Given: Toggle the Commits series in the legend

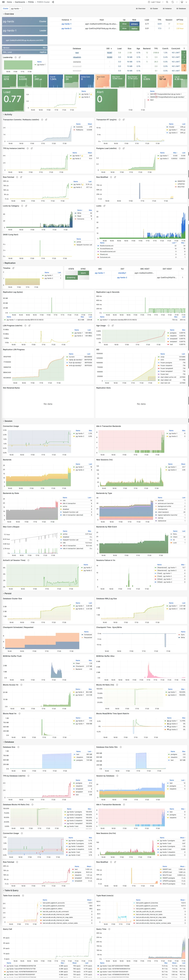Looking at the screenshot, I should (x=79, y=127).
